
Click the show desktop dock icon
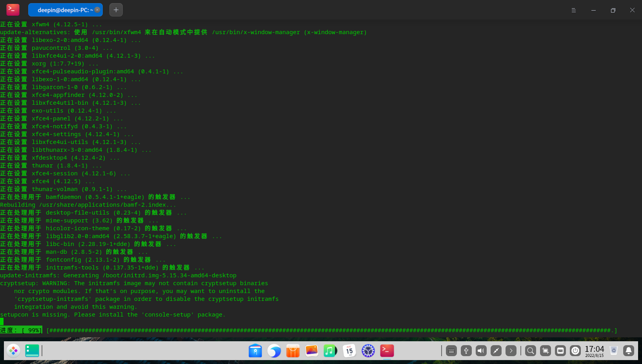tap(32, 351)
